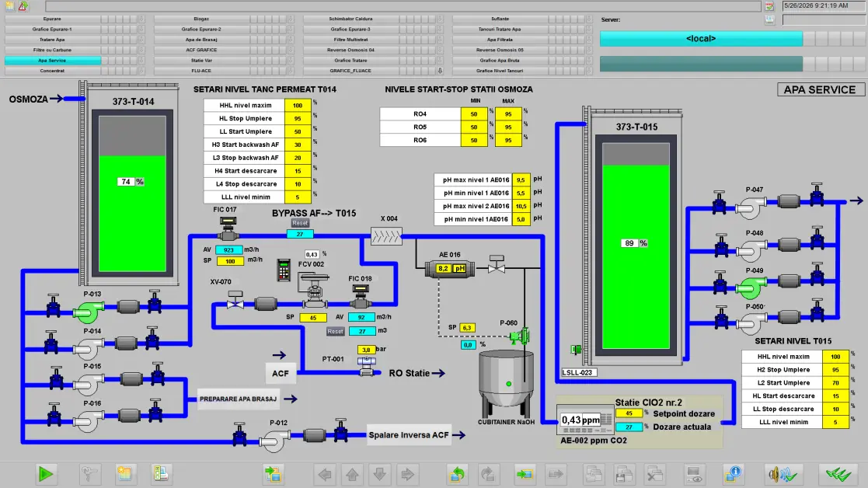Click the FIC 017 SP value 100
The image size is (868, 488).
pyautogui.click(x=230, y=261)
